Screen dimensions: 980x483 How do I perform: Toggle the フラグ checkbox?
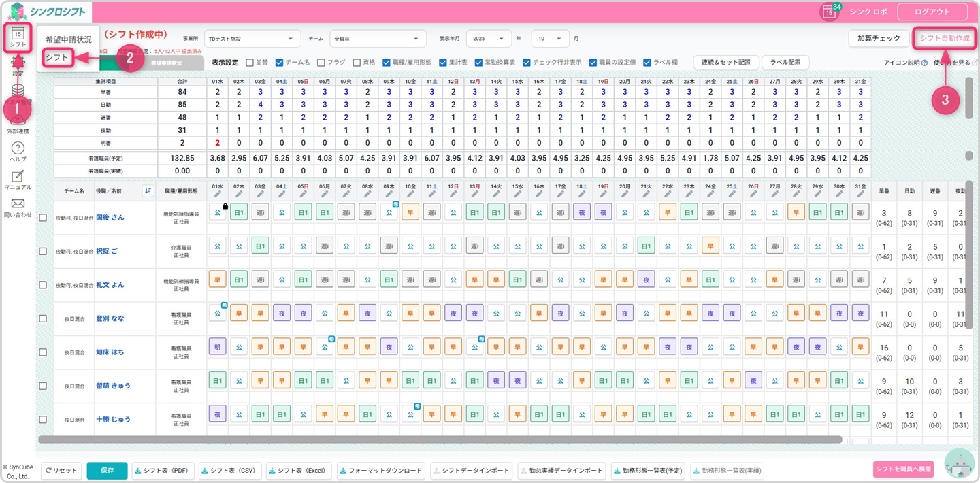click(x=321, y=62)
